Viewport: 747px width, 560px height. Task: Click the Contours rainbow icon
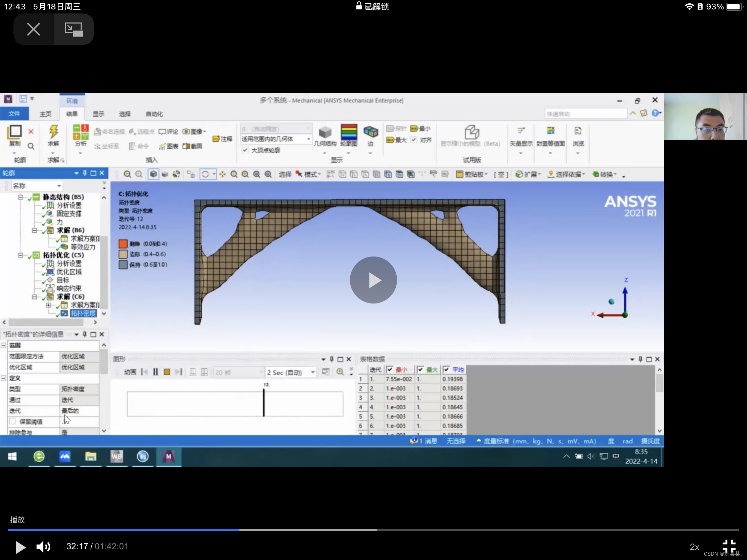349,132
